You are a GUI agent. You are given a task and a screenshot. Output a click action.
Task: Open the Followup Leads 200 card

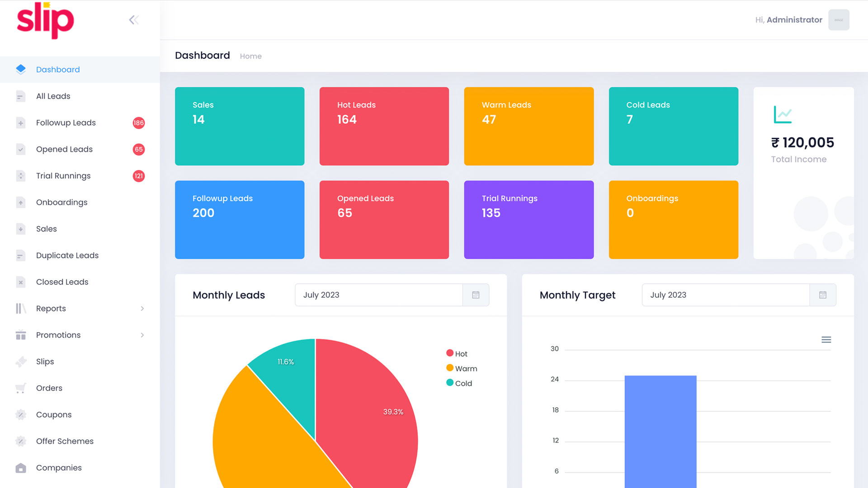click(240, 220)
